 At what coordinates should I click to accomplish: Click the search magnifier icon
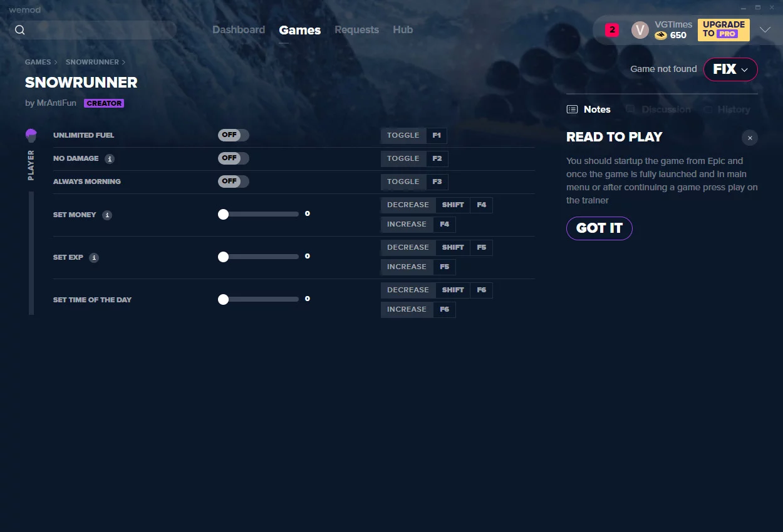pyautogui.click(x=20, y=30)
